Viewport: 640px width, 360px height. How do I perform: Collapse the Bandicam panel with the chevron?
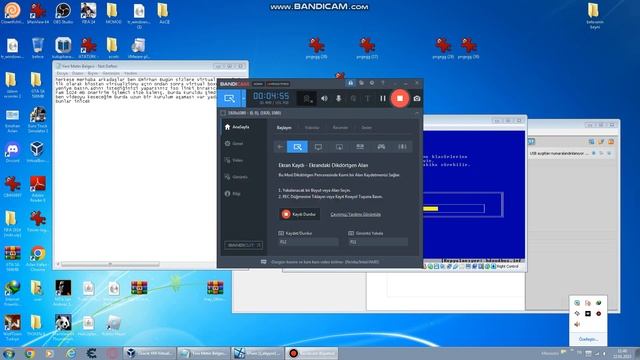click(417, 113)
